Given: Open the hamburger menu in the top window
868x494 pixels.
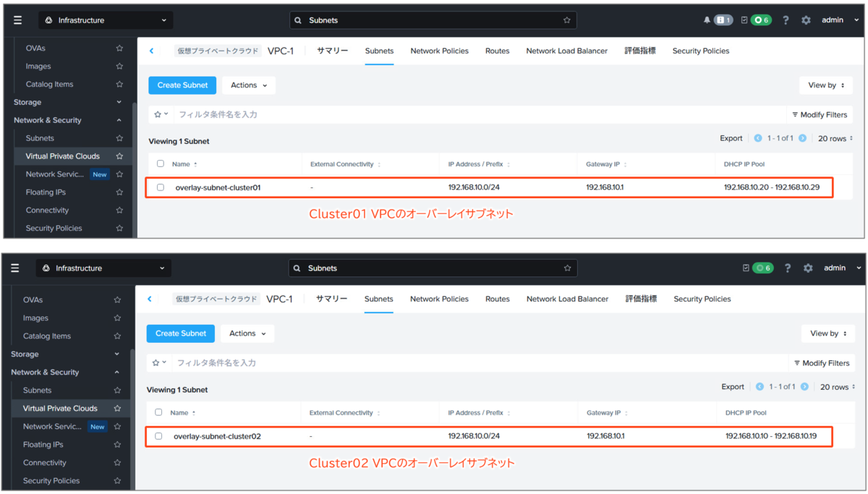Looking at the screenshot, I should pos(17,20).
